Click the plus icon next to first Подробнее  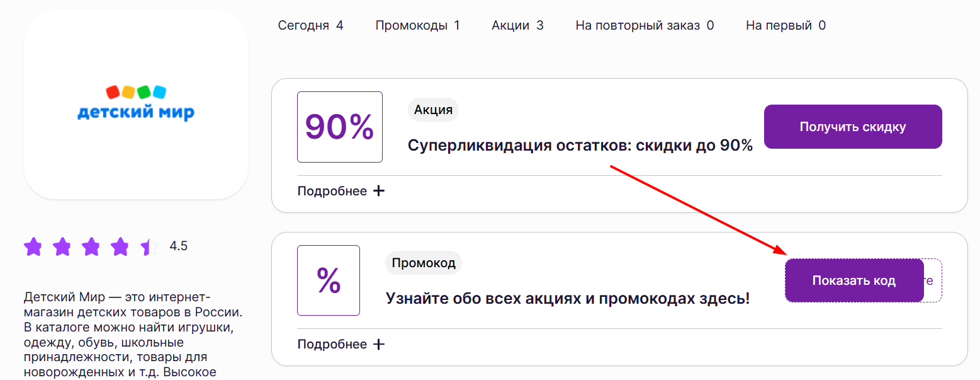coord(379,190)
